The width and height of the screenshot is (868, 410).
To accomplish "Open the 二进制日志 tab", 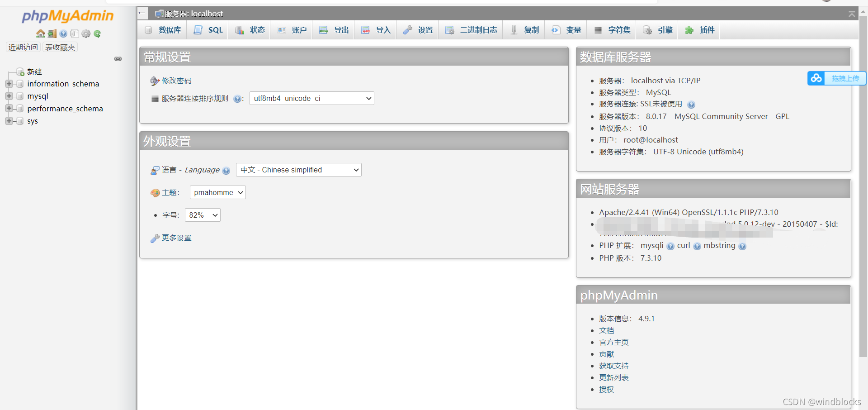I will 471,30.
